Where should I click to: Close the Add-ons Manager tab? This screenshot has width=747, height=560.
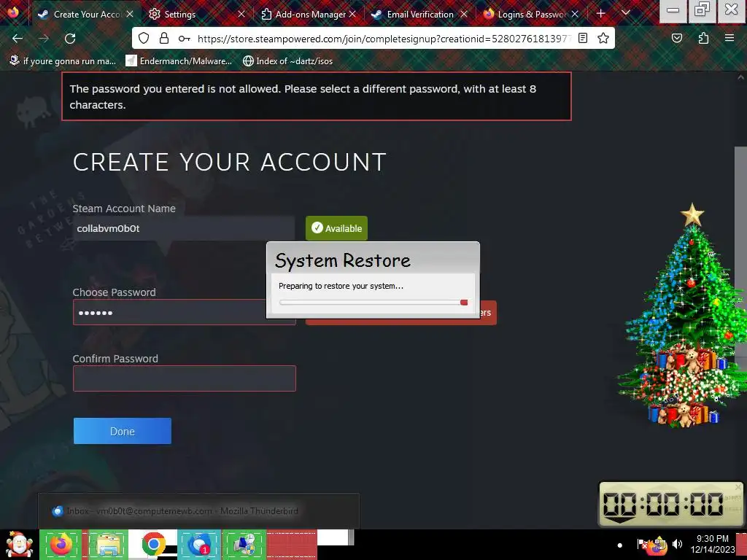(x=352, y=15)
